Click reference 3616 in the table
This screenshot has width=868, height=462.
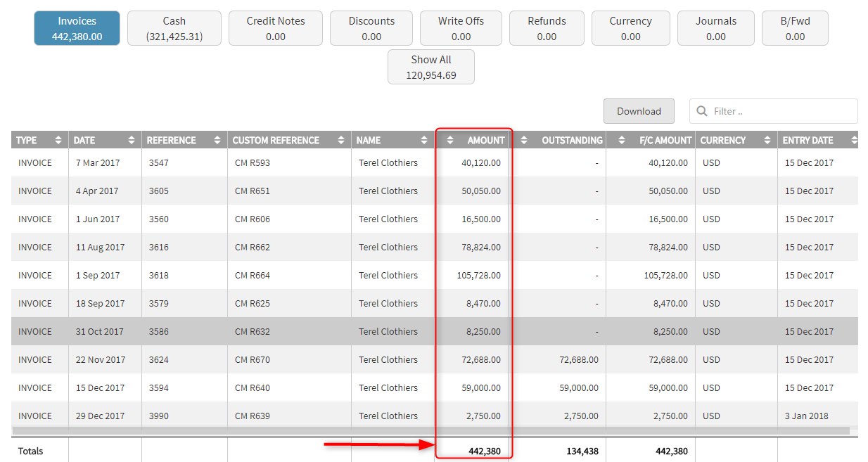159,247
